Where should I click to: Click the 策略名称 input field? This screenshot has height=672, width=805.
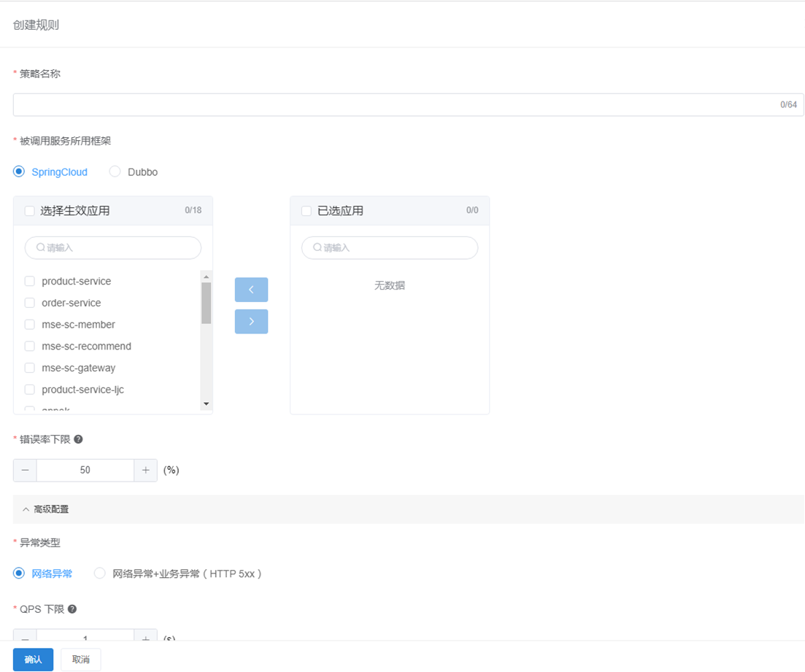(x=408, y=105)
